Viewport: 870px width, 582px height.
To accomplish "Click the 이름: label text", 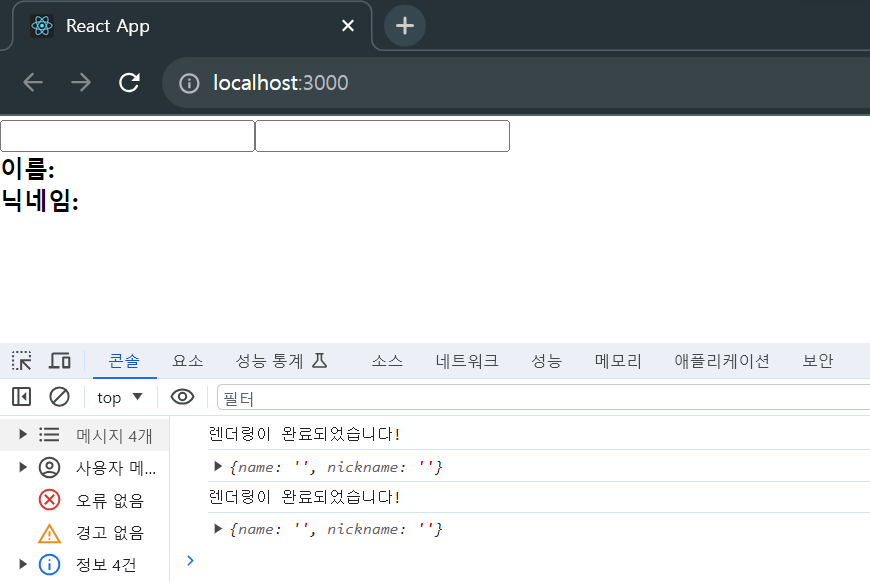I will 28,168.
